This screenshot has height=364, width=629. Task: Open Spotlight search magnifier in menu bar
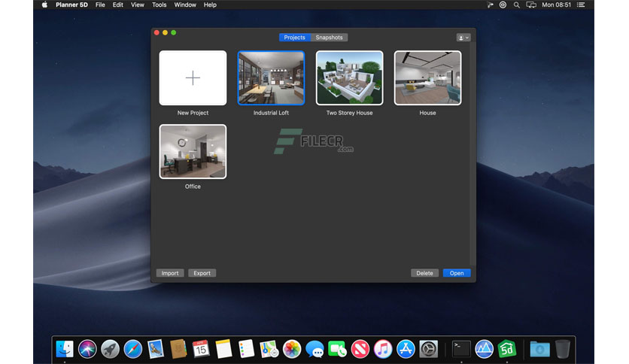[517, 5]
